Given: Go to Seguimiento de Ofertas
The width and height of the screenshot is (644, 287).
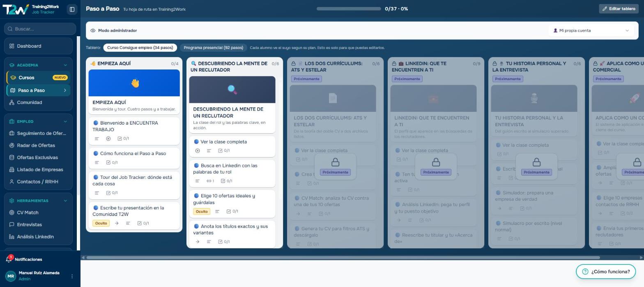Looking at the screenshot, I should 38,133.
